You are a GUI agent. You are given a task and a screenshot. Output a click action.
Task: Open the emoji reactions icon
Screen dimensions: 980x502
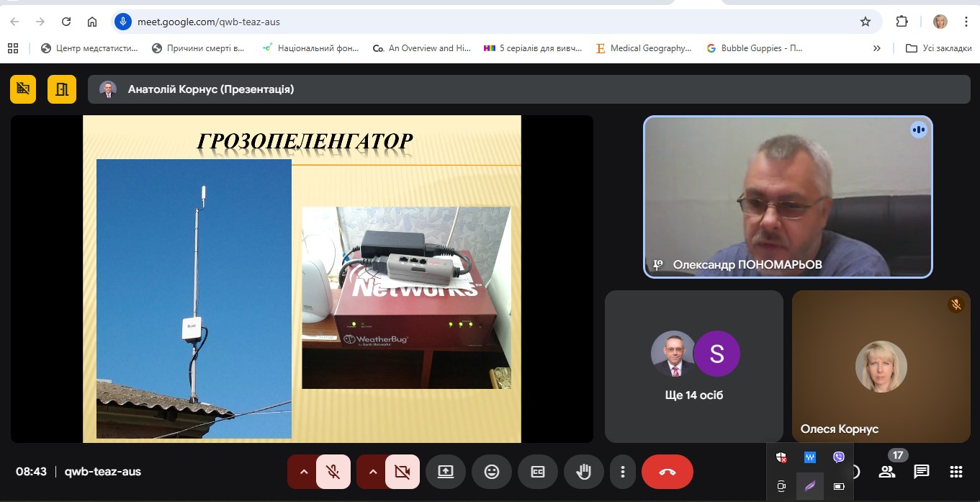point(492,472)
